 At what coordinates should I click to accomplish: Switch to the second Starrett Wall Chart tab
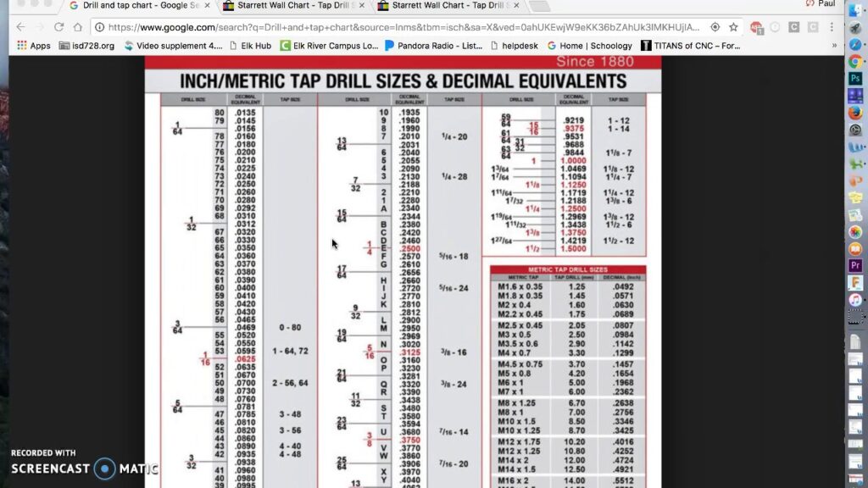tap(448, 6)
